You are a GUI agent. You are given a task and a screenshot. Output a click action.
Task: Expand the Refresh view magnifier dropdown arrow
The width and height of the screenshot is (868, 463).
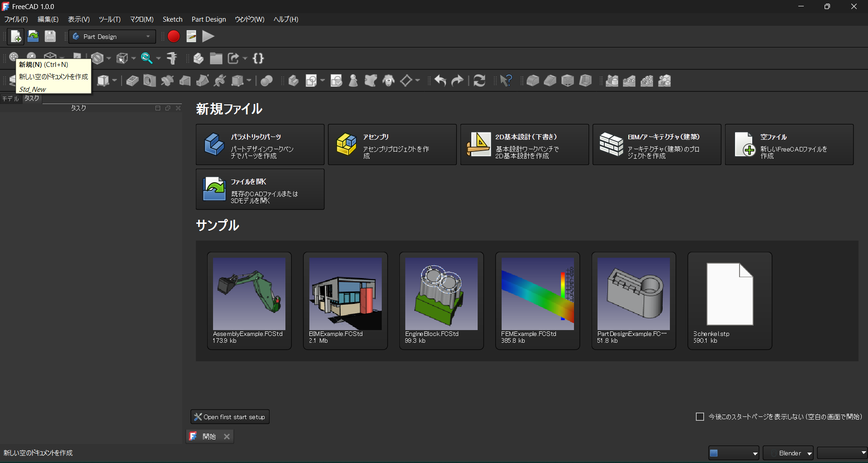coord(158,58)
